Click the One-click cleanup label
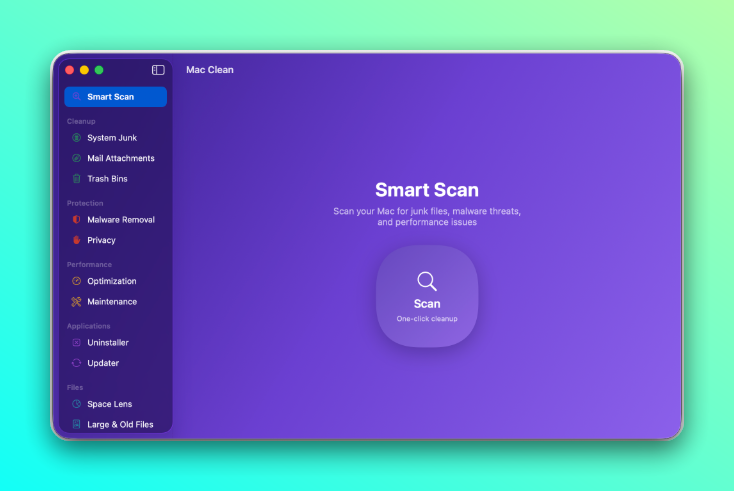This screenshot has height=491, width=734. pos(427,319)
